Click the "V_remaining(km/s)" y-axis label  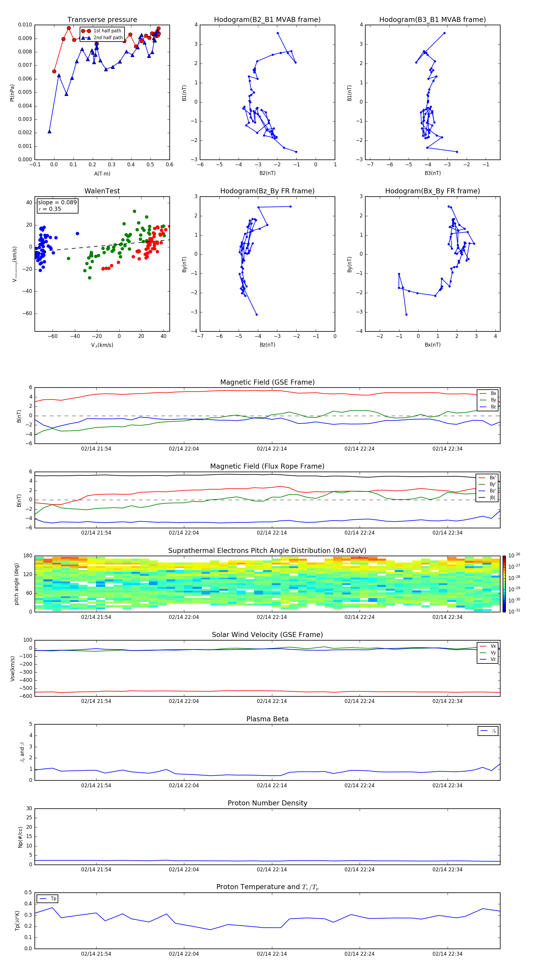(15, 264)
